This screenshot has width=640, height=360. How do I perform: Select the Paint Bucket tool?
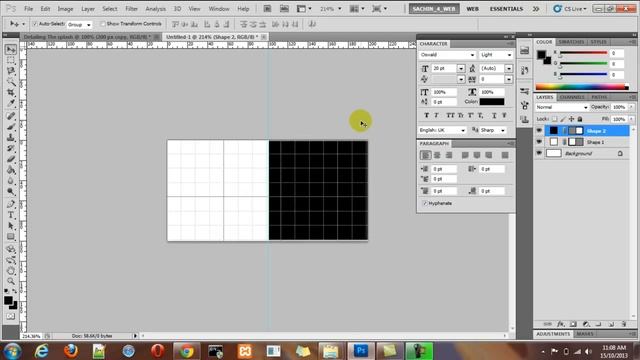pyautogui.click(x=11, y=170)
